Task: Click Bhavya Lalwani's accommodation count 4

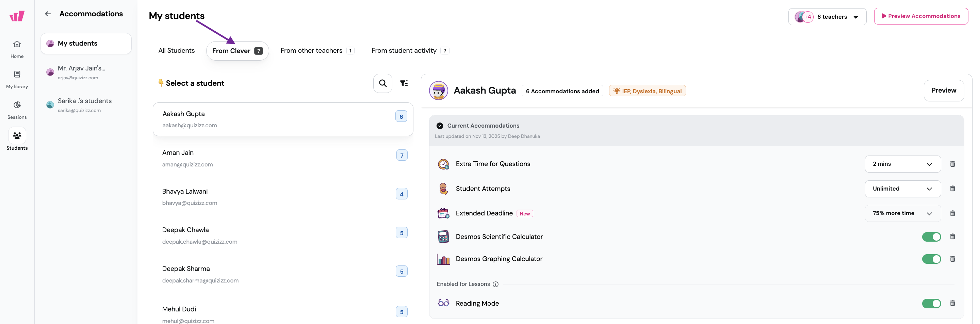Action: 402,194
